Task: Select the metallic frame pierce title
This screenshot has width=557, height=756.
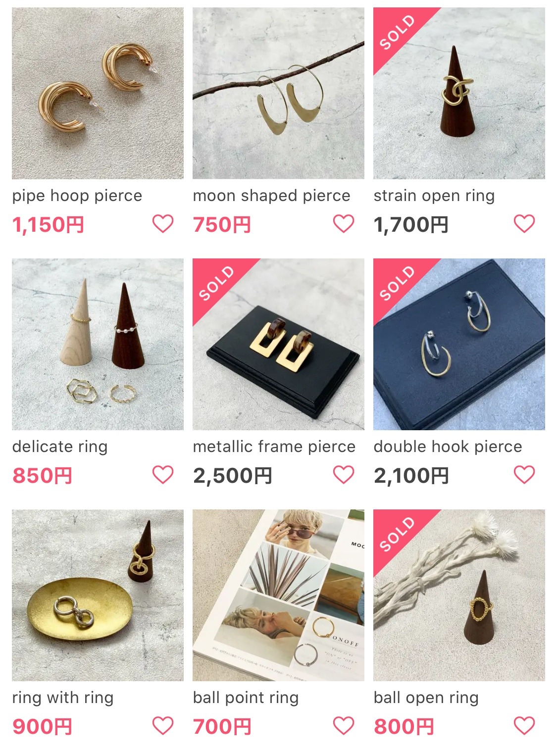Action: coord(274,447)
